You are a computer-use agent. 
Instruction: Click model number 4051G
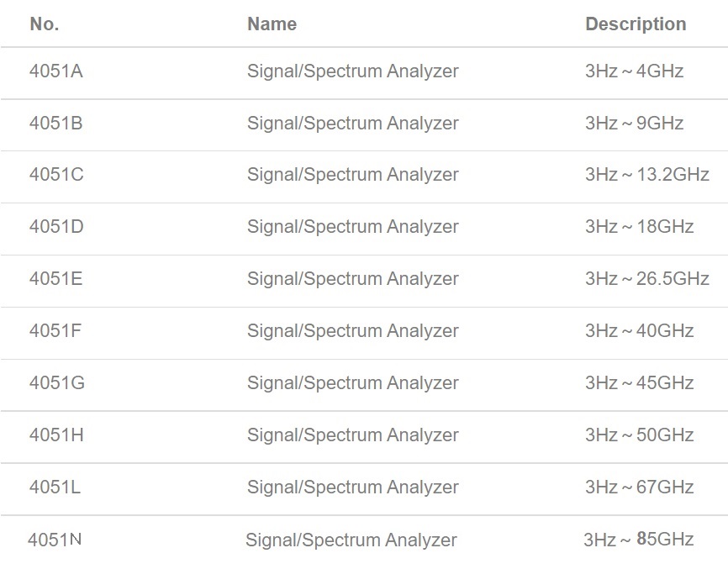point(57,382)
